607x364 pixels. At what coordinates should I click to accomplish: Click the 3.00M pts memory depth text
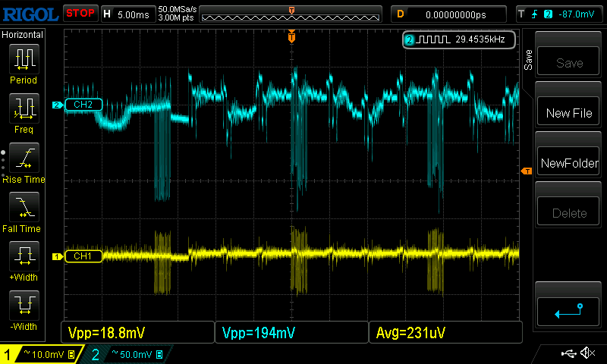point(176,17)
